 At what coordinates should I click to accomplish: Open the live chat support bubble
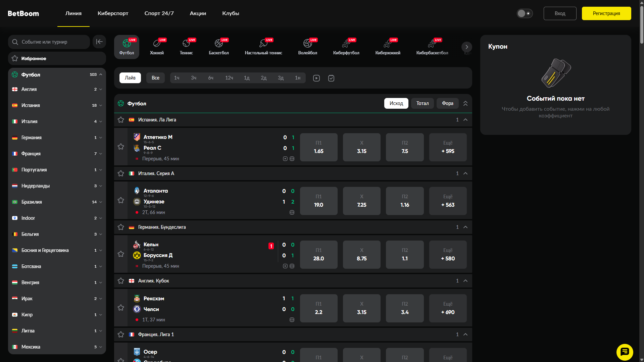point(625,352)
